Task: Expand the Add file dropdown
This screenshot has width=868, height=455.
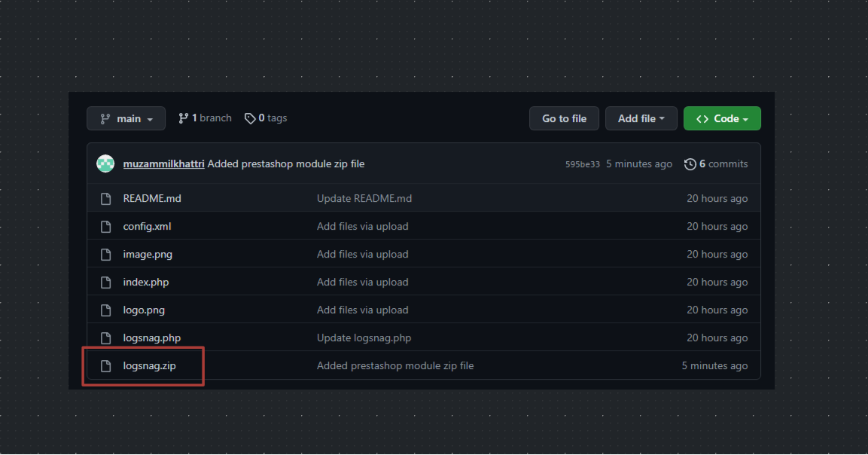Action: [641, 118]
